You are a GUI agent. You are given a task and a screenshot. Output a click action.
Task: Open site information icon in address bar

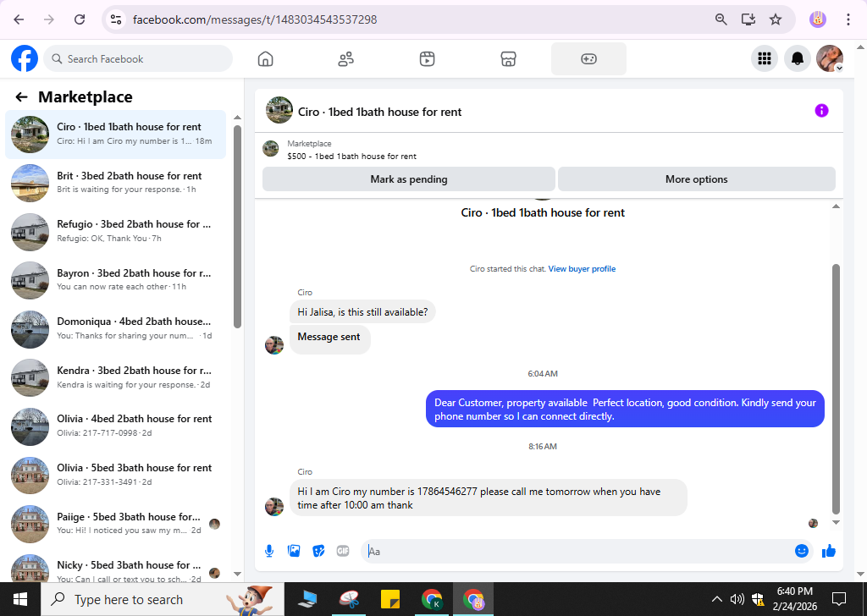click(115, 19)
